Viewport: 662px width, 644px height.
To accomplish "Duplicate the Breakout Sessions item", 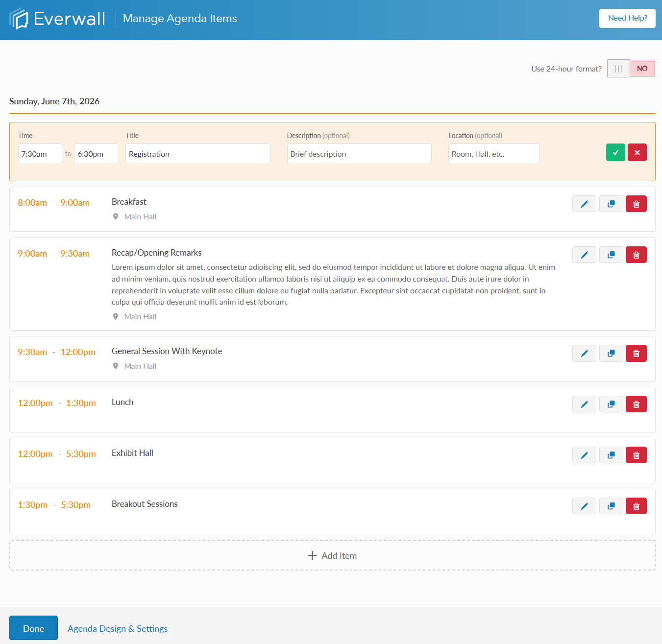I will click(611, 506).
